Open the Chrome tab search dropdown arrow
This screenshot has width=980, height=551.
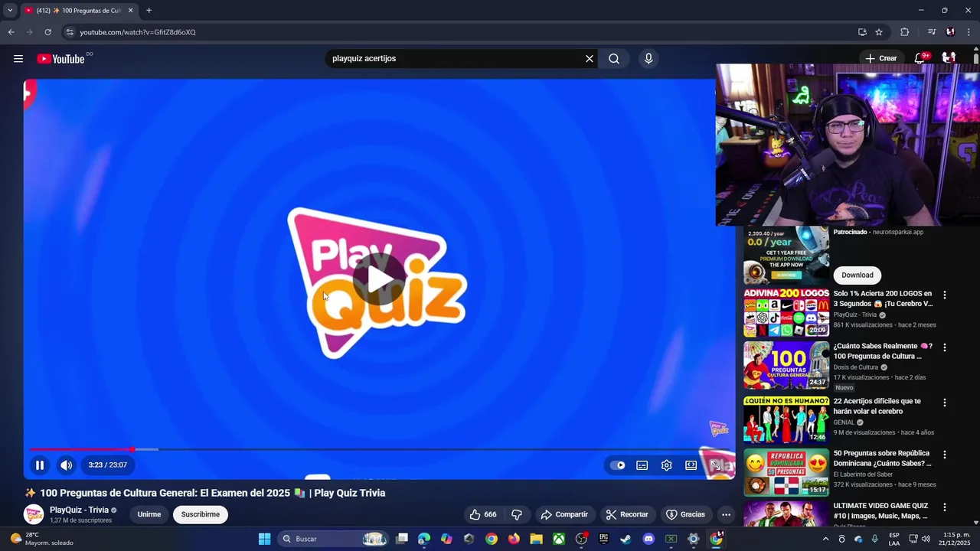click(x=10, y=10)
